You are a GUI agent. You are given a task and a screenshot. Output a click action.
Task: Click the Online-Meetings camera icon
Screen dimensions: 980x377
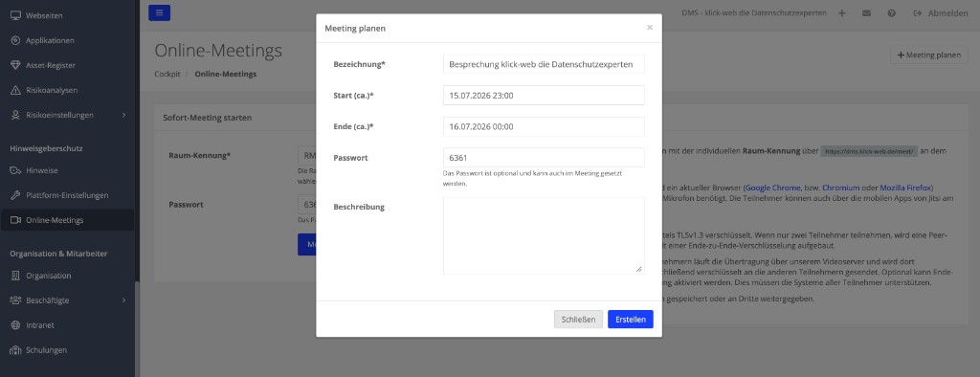coord(15,220)
